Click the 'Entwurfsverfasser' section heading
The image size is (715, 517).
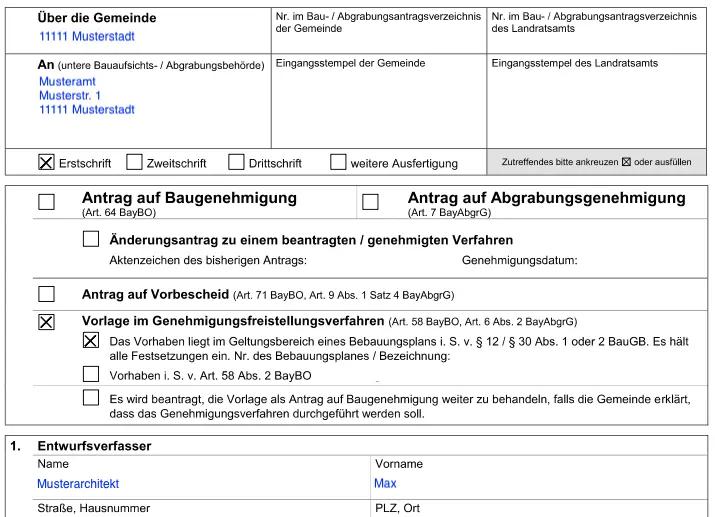point(94,446)
